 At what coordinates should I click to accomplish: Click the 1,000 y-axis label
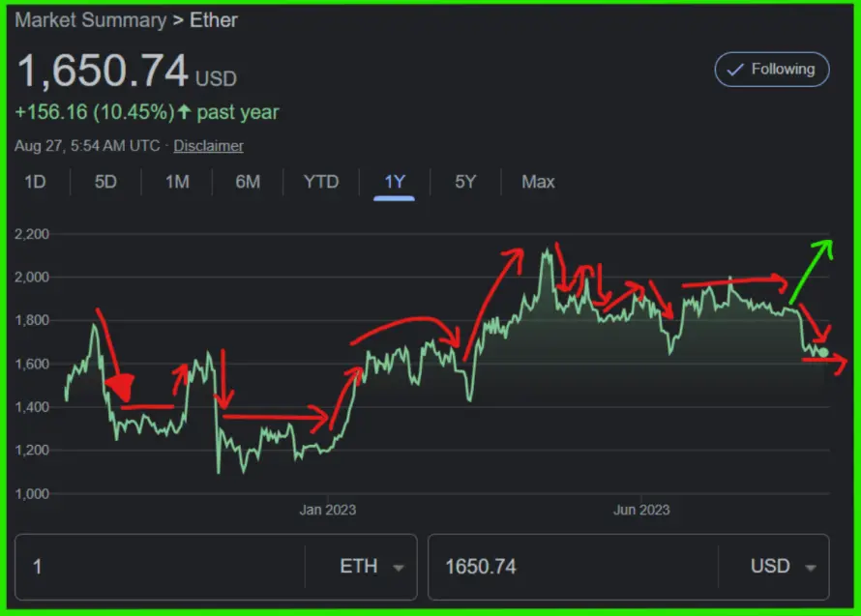click(32, 494)
